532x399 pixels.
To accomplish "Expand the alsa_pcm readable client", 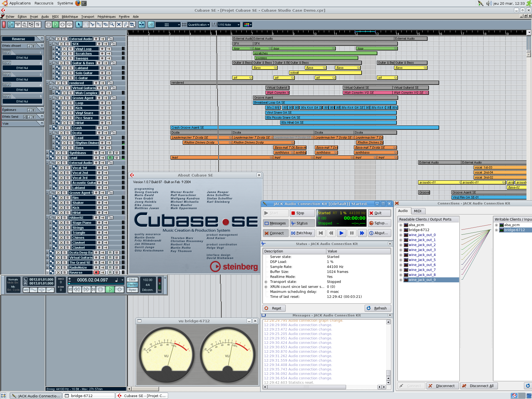I will (x=401, y=225).
